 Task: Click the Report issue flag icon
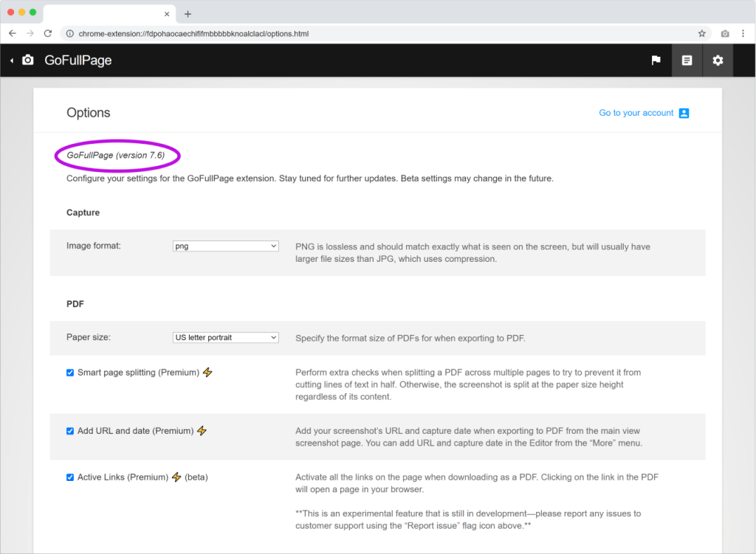point(656,60)
